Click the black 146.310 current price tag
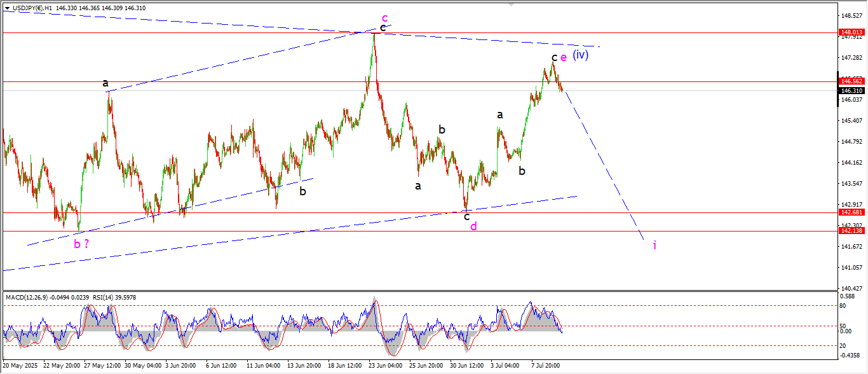868x374 pixels. tap(851, 90)
